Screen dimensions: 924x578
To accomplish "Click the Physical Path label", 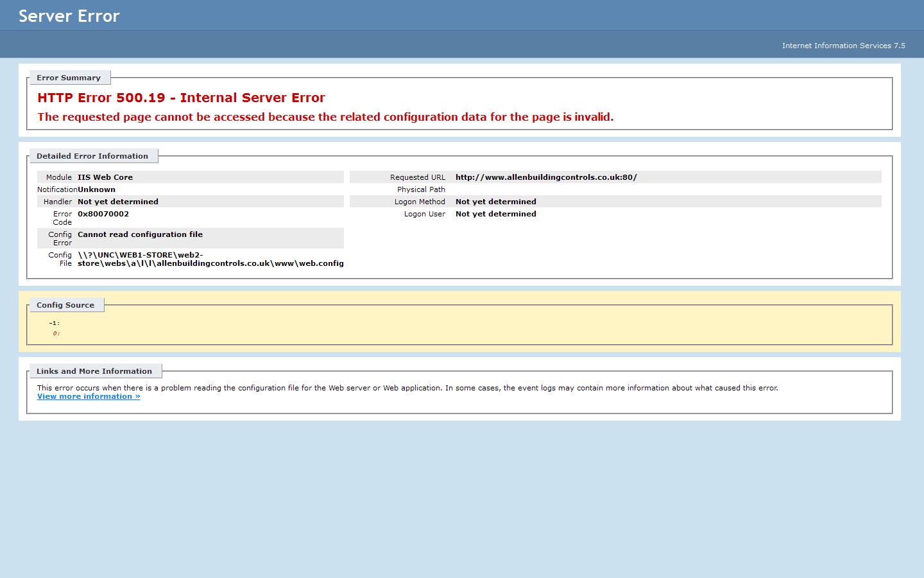I will (x=421, y=189).
